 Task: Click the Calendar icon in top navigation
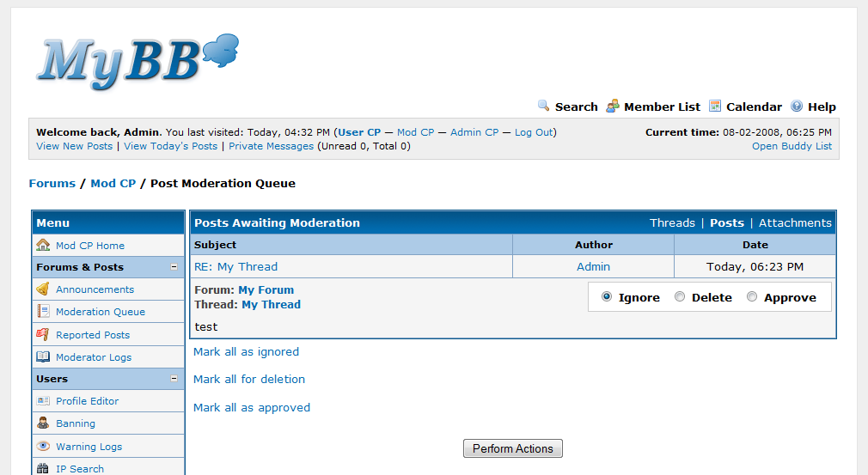tap(715, 107)
